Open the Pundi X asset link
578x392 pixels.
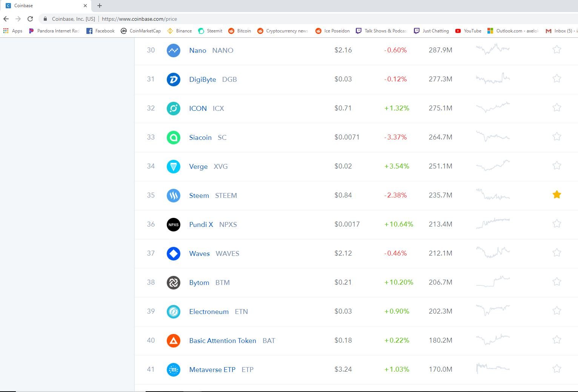click(x=201, y=225)
